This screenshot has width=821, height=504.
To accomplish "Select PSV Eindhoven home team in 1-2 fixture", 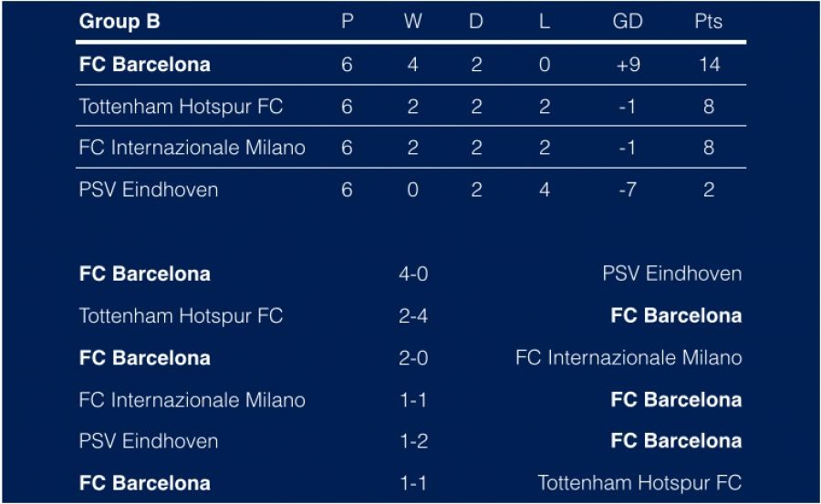I will pyautogui.click(x=149, y=441).
